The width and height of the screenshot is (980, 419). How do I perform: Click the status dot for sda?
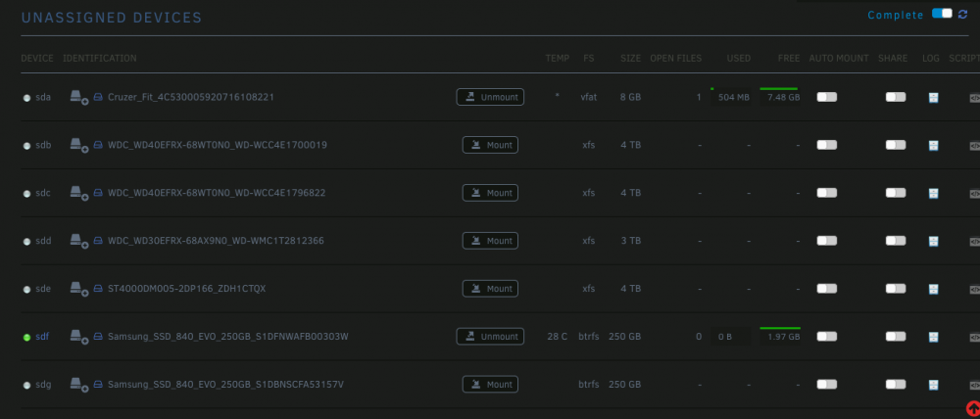pyautogui.click(x=26, y=98)
